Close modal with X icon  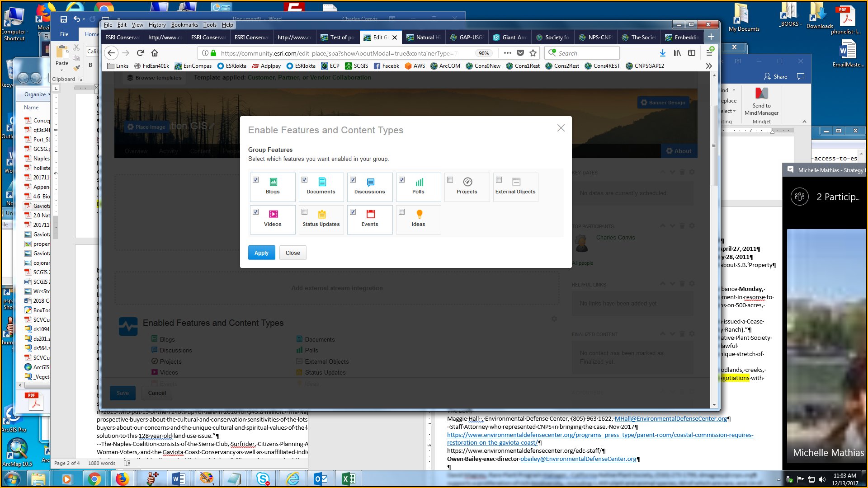[561, 128]
